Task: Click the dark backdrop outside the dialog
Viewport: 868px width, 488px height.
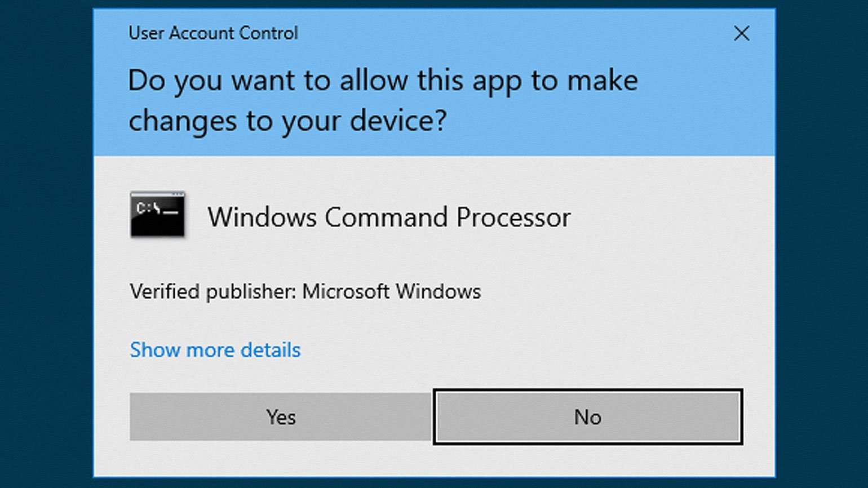Action: tap(45, 242)
